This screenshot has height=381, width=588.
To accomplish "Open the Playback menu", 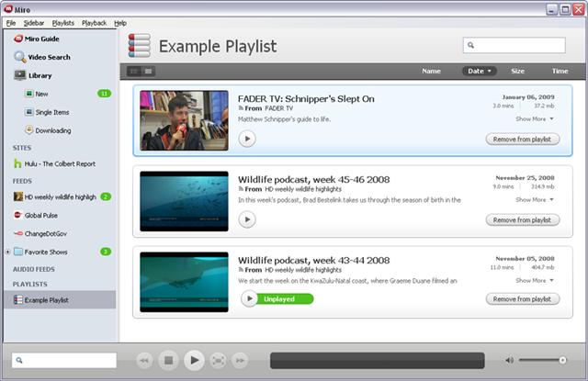I will [94, 22].
